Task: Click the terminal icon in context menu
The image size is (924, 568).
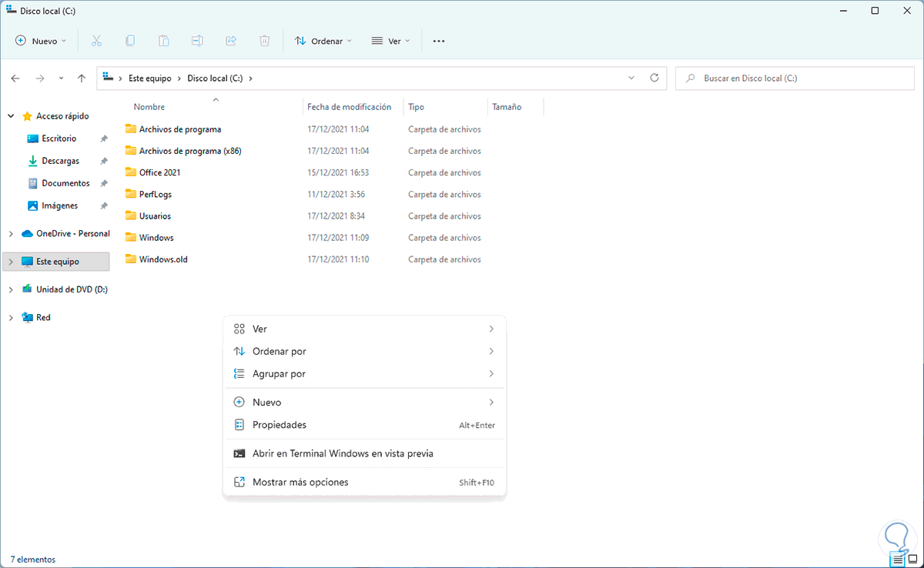Action: pos(239,453)
